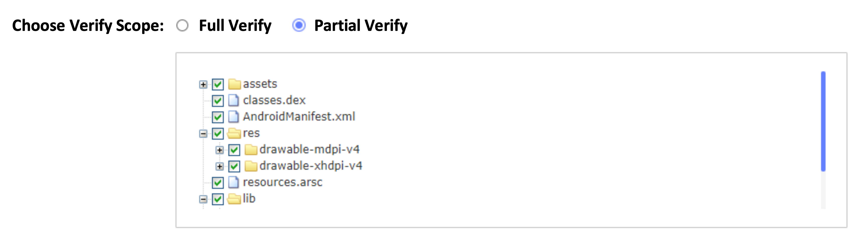
Task: Expand the drawable-mdpi-v4 folder node
Action: (219, 150)
